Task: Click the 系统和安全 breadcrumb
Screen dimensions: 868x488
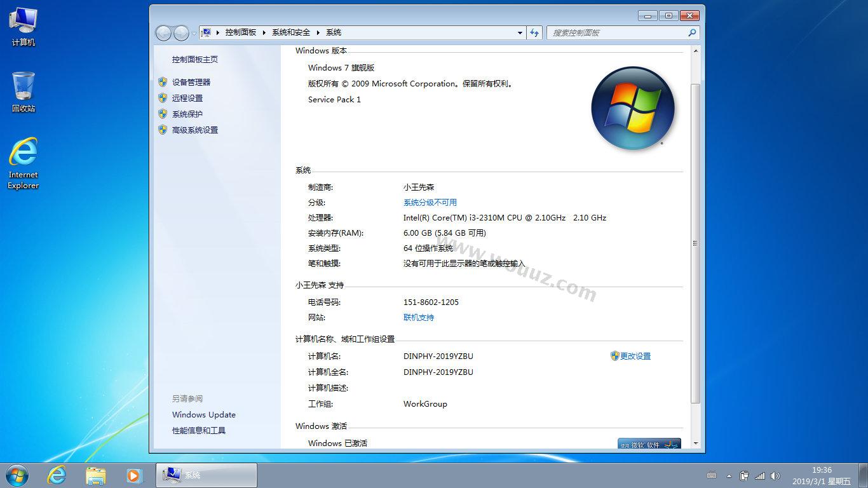Action: (291, 32)
